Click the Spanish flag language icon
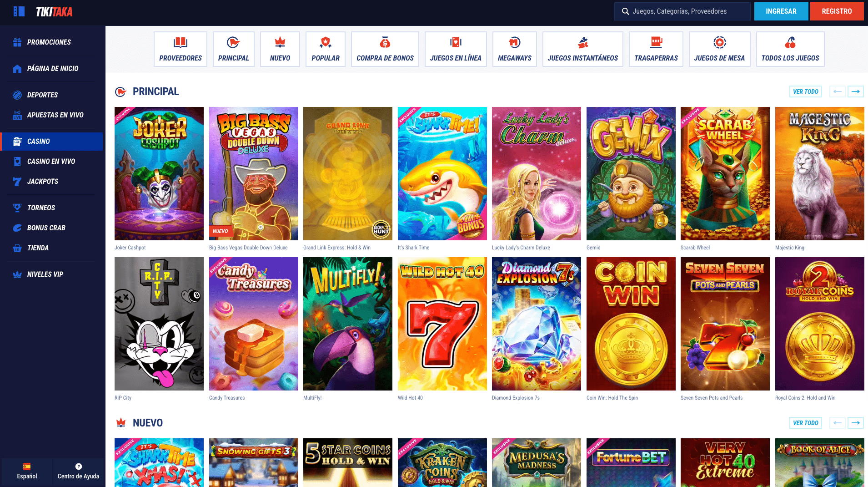 tap(27, 467)
